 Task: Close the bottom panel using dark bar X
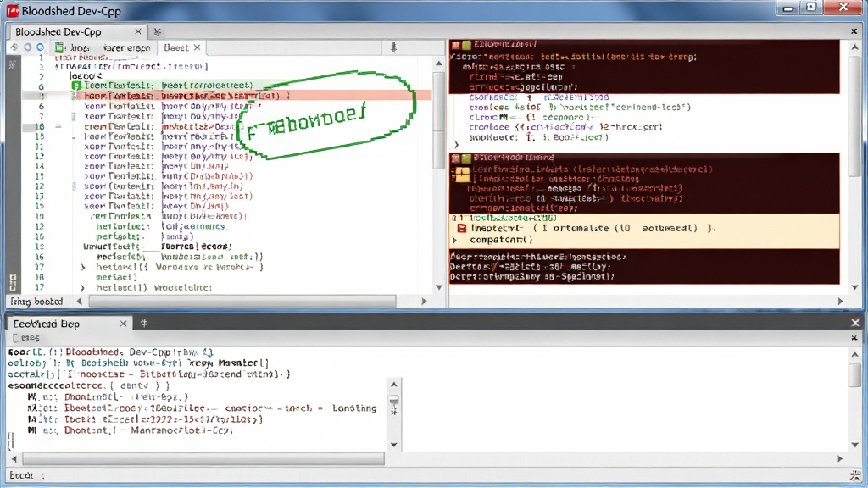point(854,323)
